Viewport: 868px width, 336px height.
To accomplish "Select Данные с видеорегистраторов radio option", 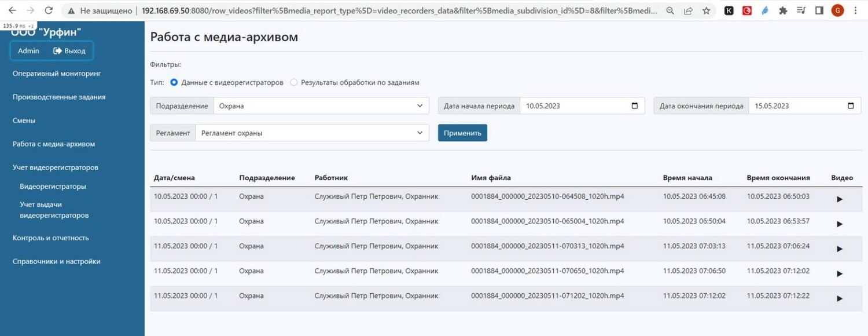I will pyautogui.click(x=174, y=82).
